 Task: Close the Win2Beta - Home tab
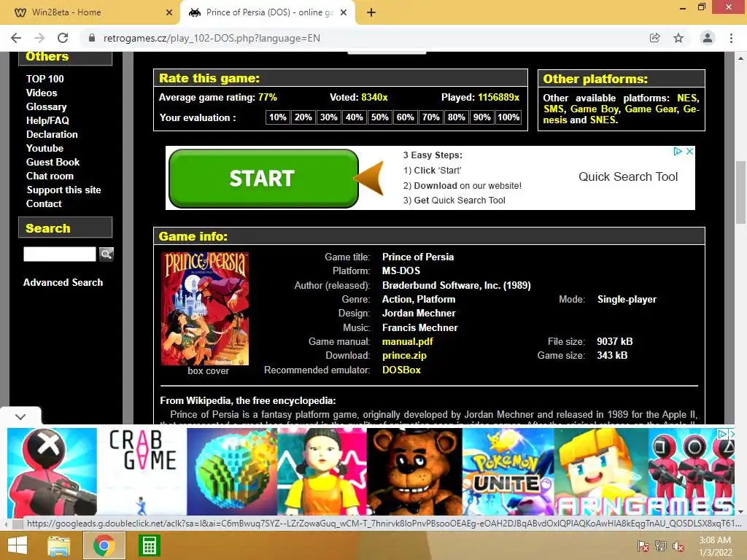pos(169,12)
